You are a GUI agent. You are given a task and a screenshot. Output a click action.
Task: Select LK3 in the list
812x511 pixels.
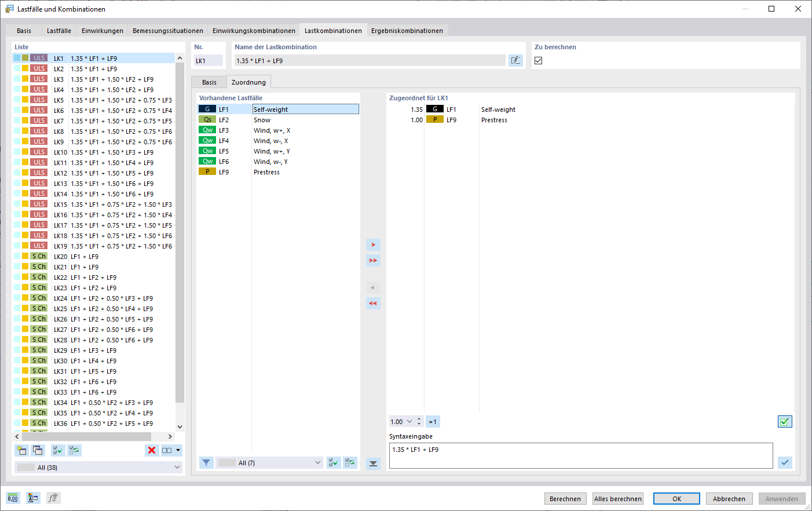tap(93, 79)
